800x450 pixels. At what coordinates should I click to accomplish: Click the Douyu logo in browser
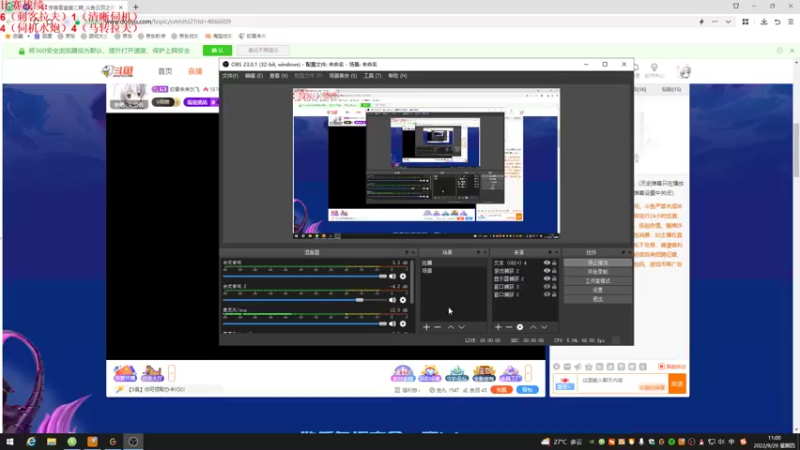118,71
